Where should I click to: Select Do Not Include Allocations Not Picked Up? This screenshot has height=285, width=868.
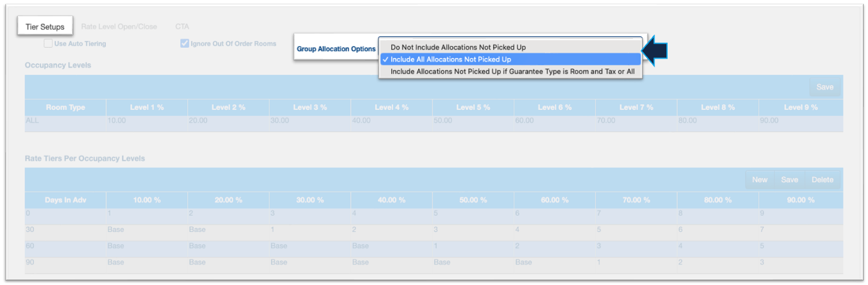pyautogui.click(x=458, y=47)
